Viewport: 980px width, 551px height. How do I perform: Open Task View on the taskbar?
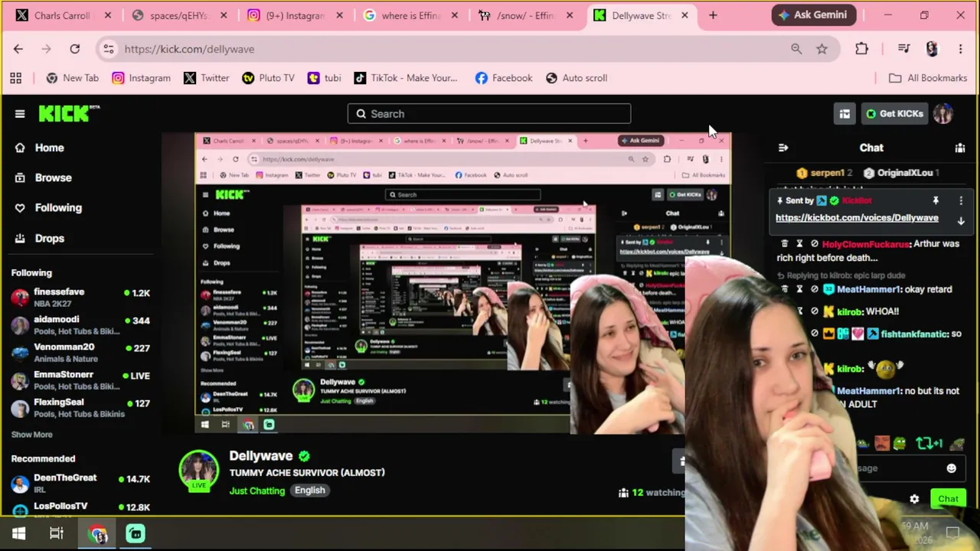57,533
